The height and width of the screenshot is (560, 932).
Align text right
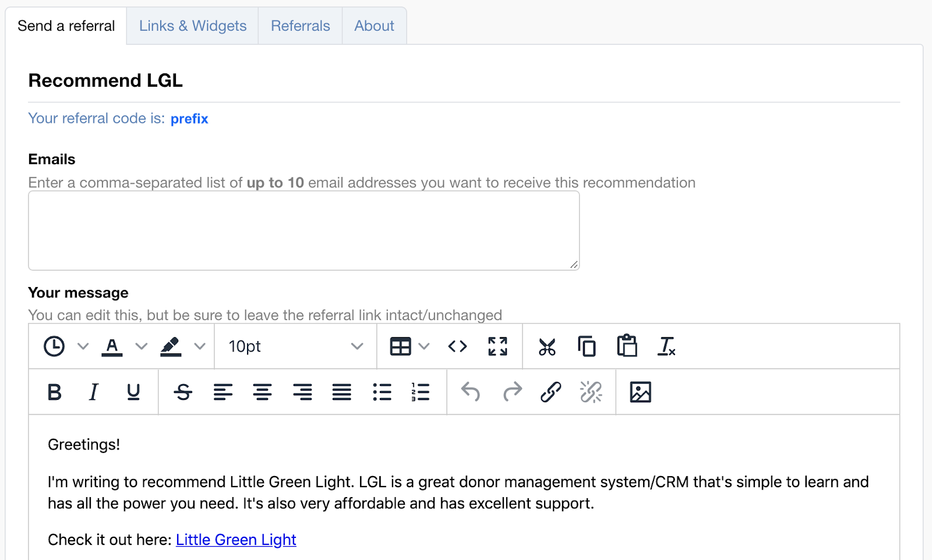[x=302, y=392]
